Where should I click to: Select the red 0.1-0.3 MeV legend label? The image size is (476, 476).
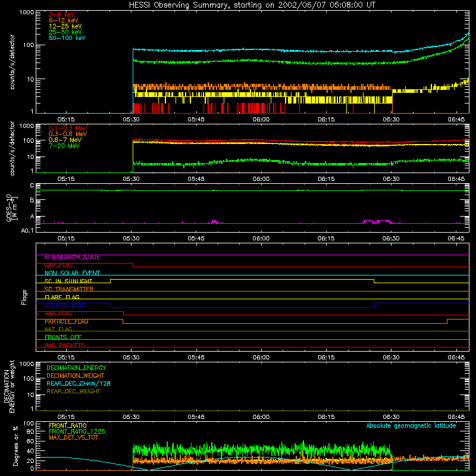pyautogui.click(x=68, y=128)
